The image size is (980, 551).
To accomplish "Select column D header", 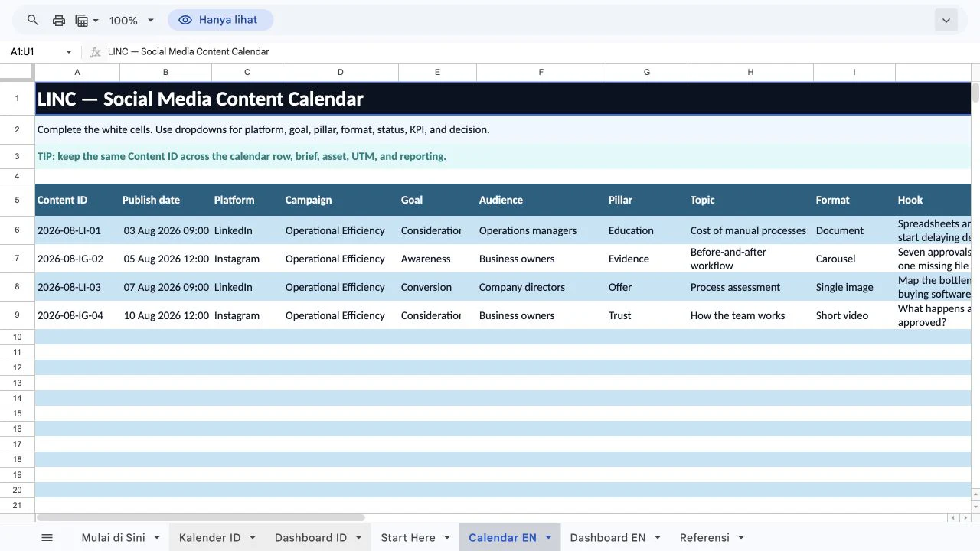I will click(x=341, y=73).
